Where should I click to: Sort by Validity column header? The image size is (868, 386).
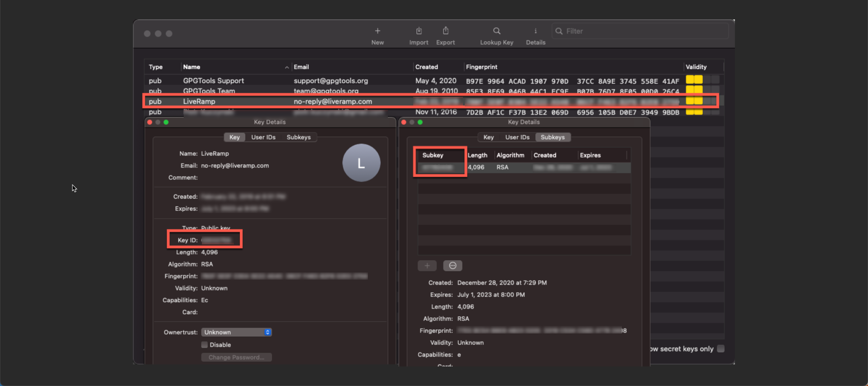click(696, 67)
